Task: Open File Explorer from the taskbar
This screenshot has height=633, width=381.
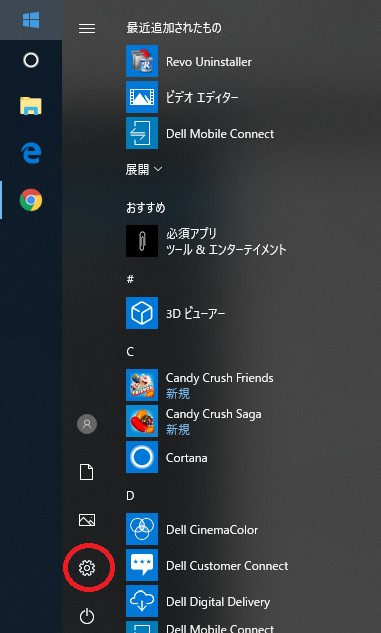Action: click(x=31, y=106)
